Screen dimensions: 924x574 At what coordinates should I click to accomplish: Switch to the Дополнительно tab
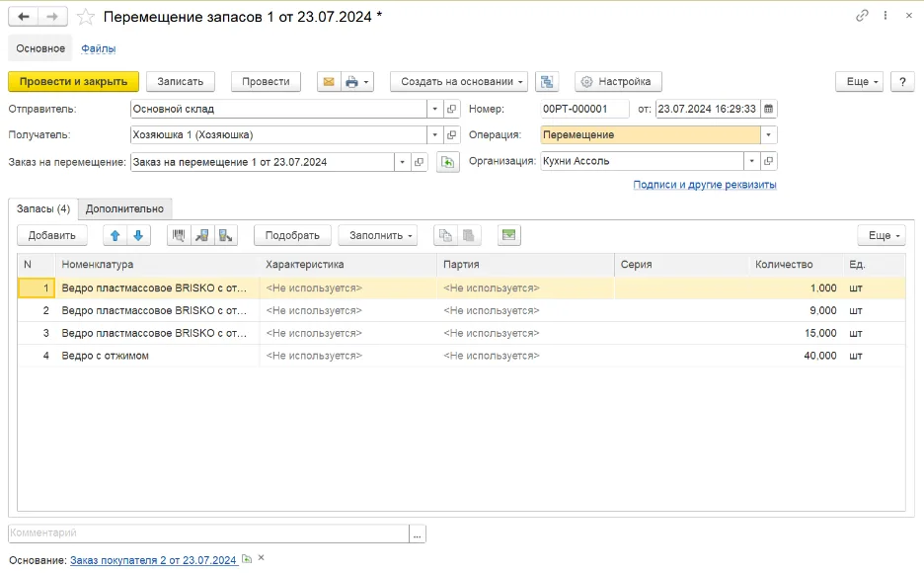coord(124,208)
